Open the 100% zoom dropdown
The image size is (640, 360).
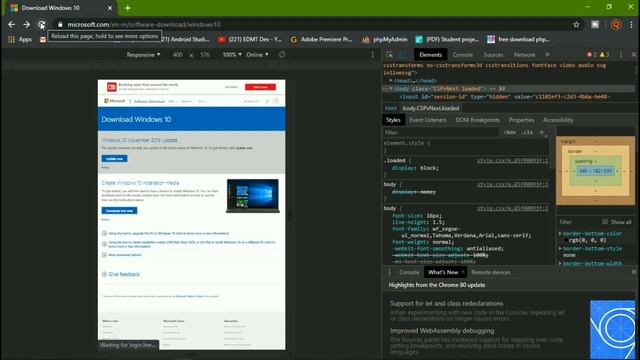click(232, 55)
